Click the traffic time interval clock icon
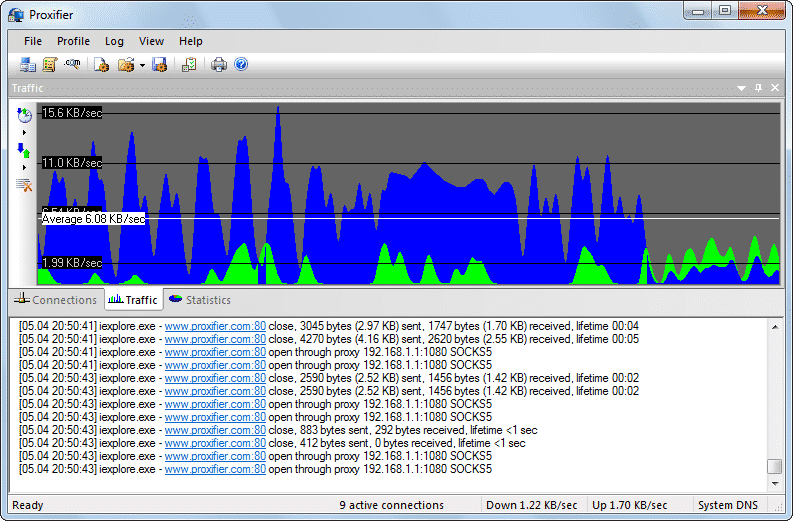This screenshot has height=521, width=793. (x=24, y=115)
